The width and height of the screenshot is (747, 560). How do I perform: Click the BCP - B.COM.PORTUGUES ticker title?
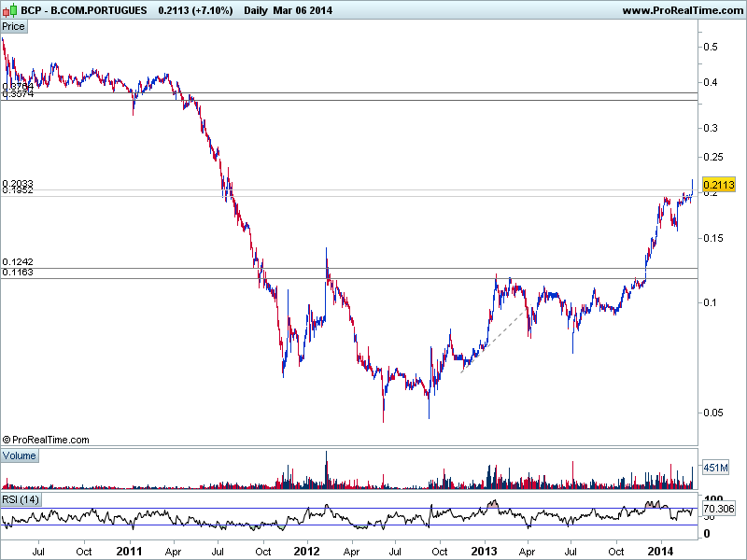(x=84, y=10)
